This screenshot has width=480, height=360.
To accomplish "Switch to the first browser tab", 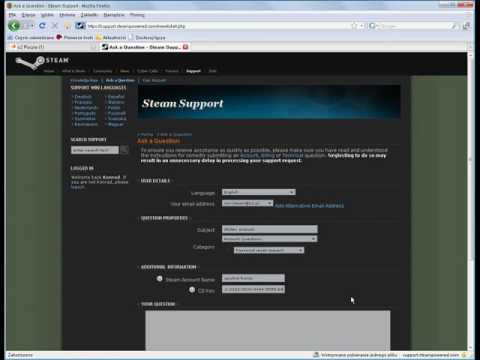I will tap(52, 47).
